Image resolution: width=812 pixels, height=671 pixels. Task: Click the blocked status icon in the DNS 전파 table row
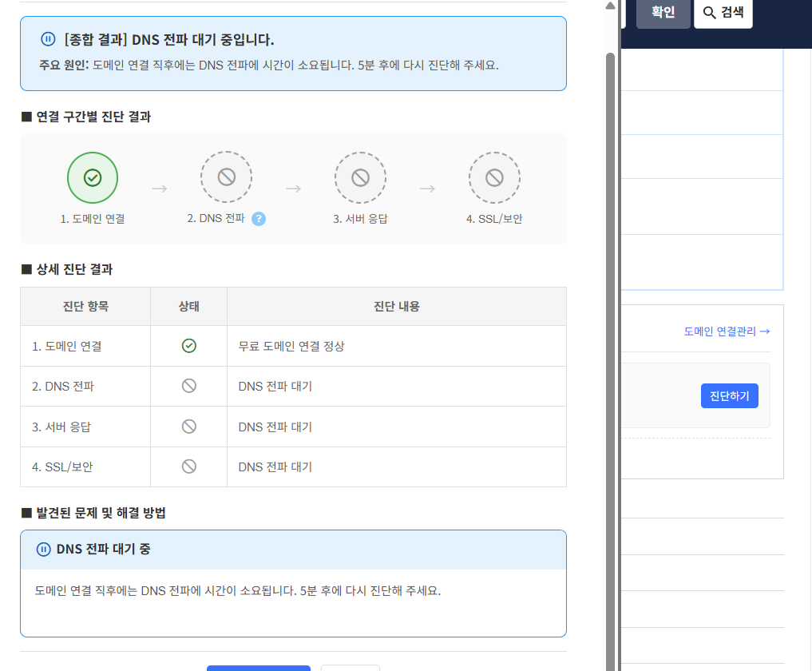click(189, 386)
